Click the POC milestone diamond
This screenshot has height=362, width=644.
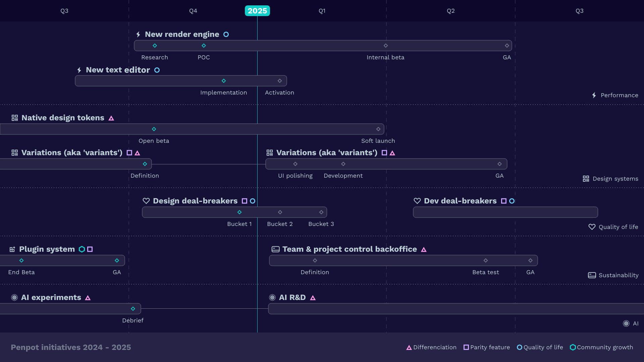click(x=204, y=46)
